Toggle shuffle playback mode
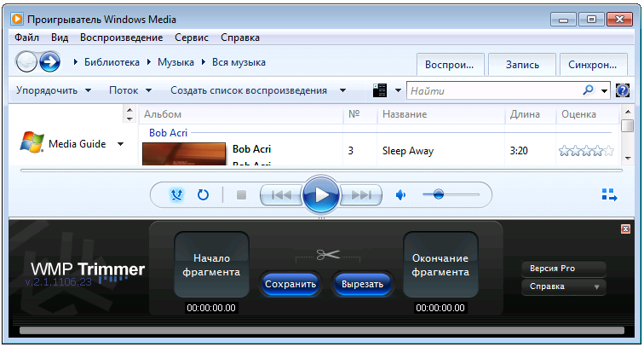Screen dimensions: 644x347 coord(177,194)
